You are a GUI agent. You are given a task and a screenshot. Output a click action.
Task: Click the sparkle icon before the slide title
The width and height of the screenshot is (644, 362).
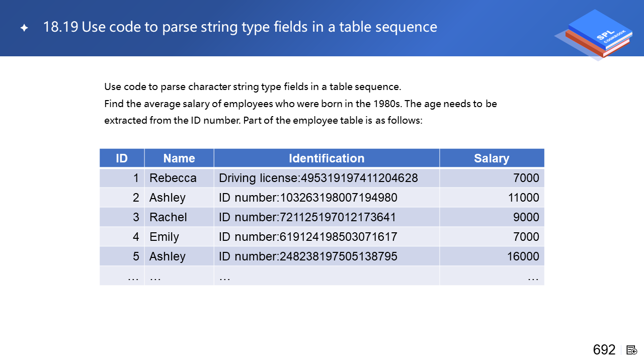pyautogui.click(x=24, y=28)
